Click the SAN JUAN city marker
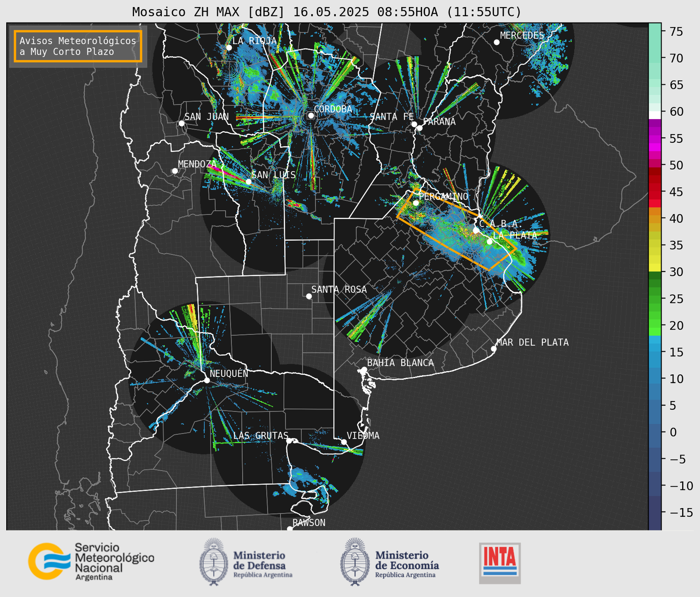Image resolution: width=700 pixels, height=597 pixels. pos(181,123)
